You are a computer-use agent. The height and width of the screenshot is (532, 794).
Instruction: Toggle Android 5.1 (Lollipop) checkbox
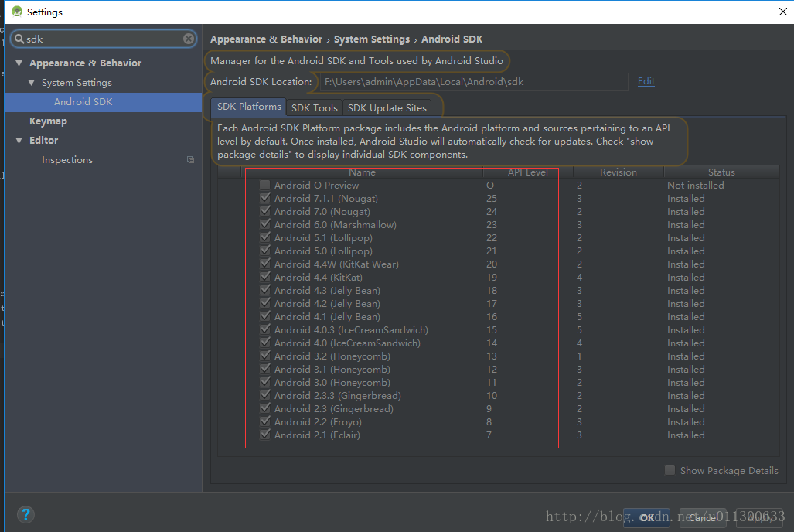coord(265,237)
